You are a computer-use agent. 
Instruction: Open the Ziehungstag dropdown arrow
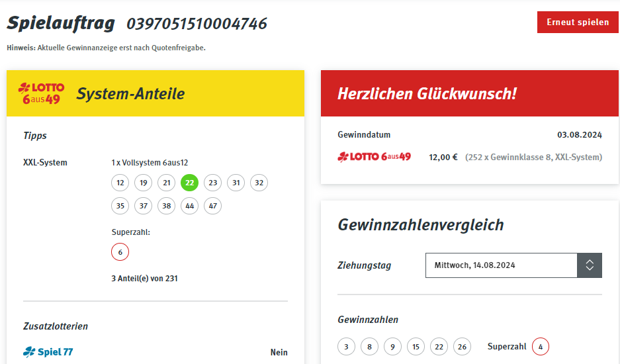click(590, 265)
